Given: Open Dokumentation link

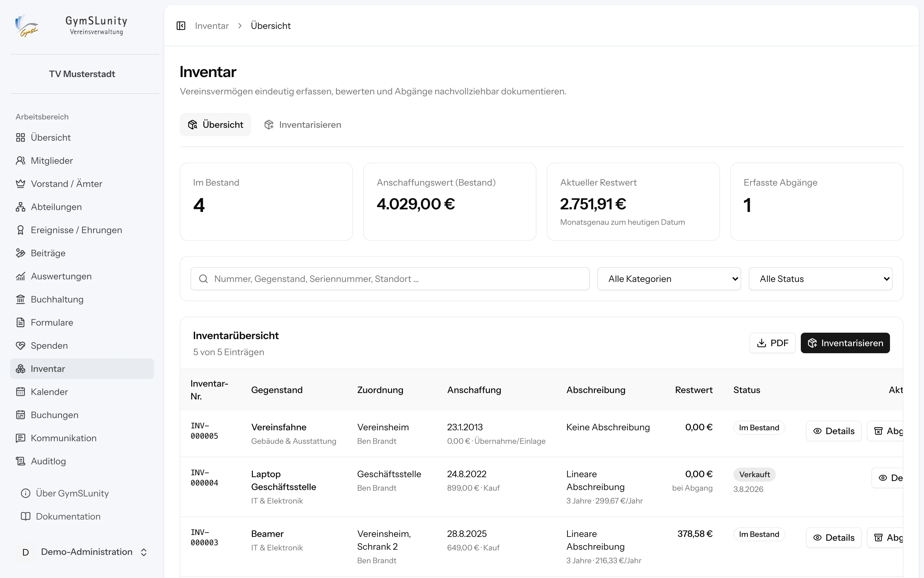Looking at the screenshot, I should (82, 516).
